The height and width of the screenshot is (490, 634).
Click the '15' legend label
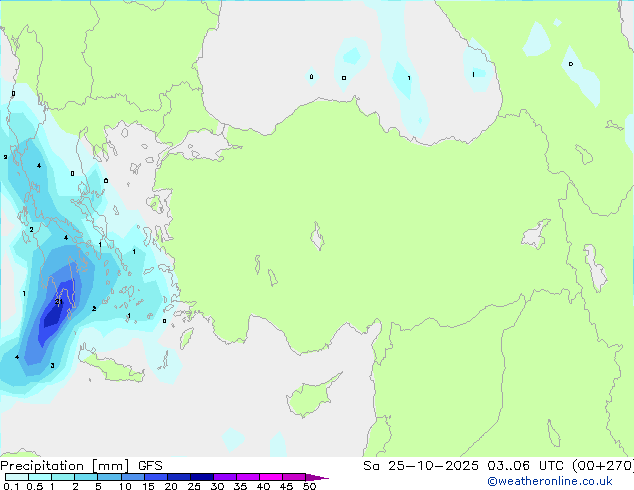pos(148,486)
